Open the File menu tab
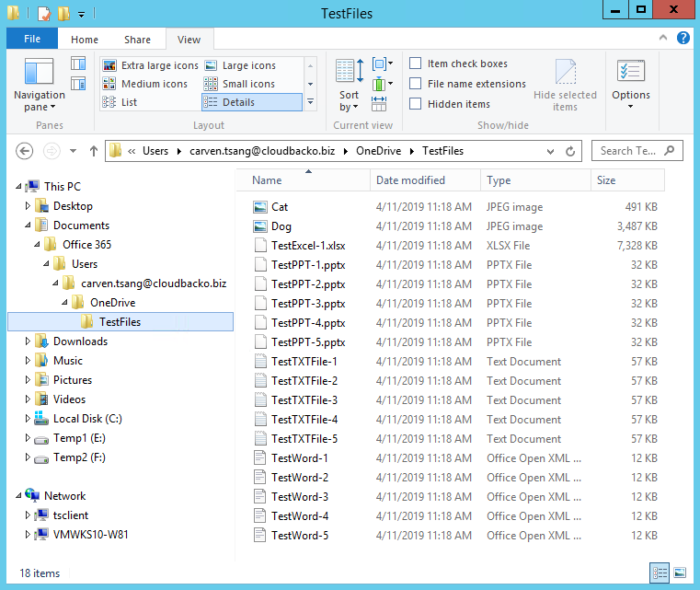The image size is (700, 590). point(32,40)
